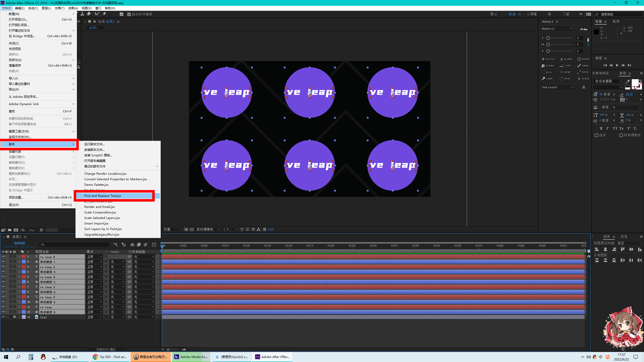Click the Chrome 'Tip 020' taskbar item
Viewport: 644px width, 362px height.
point(110,357)
